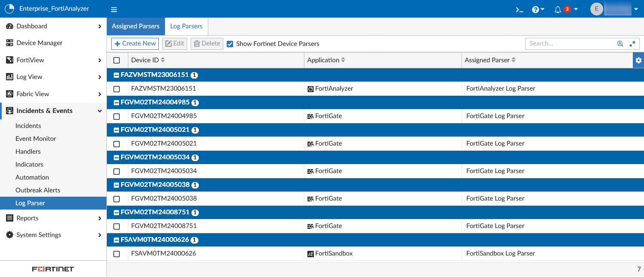Select checkbox for FAZVMSTM23006151 row
The height and width of the screenshot is (277, 644).
point(116,89)
